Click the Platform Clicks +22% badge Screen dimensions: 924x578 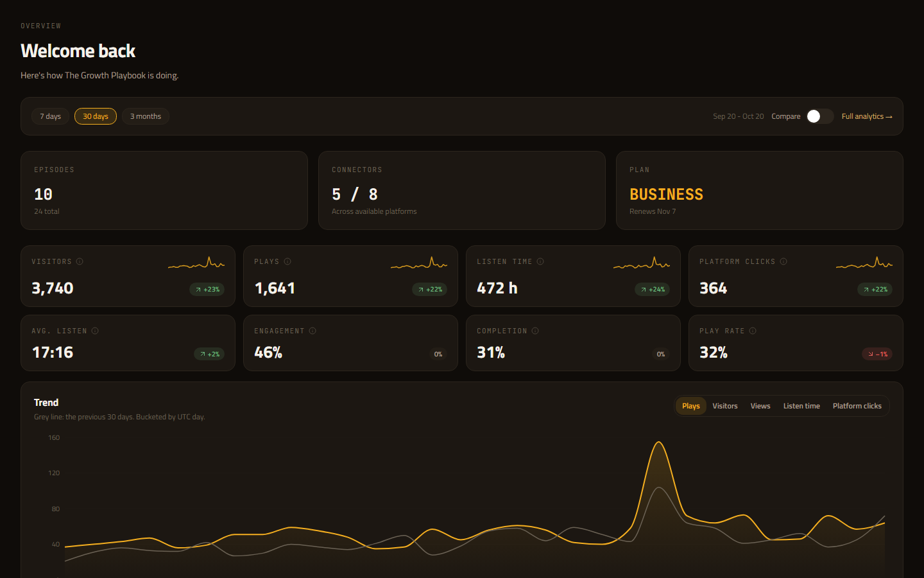tap(875, 290)
